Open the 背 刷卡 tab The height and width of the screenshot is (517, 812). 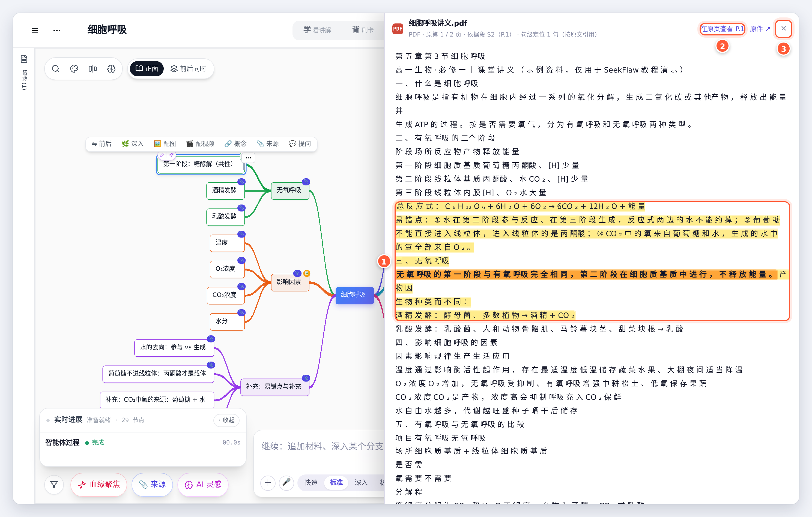click(363, 30)
